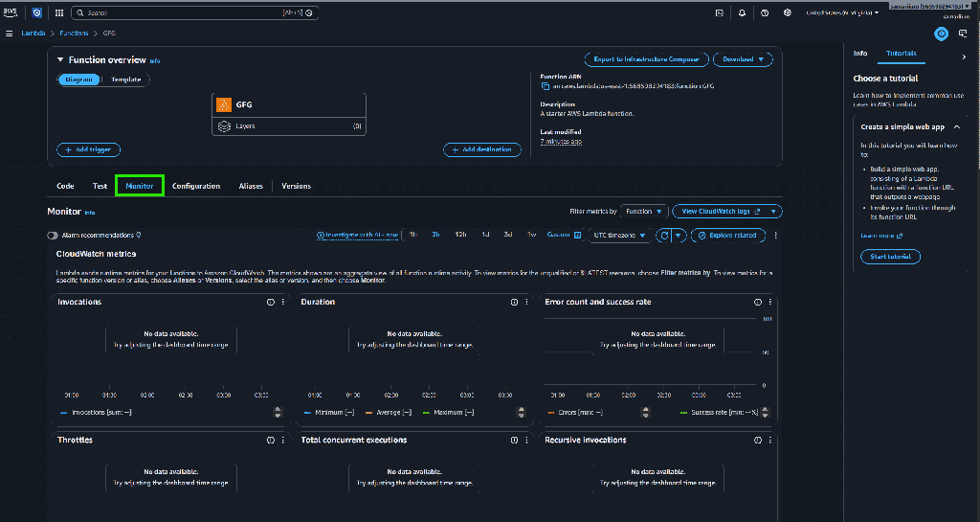Click the blue info panel circle icon
This screenshot has width=980, height=522.
[941, 34]
